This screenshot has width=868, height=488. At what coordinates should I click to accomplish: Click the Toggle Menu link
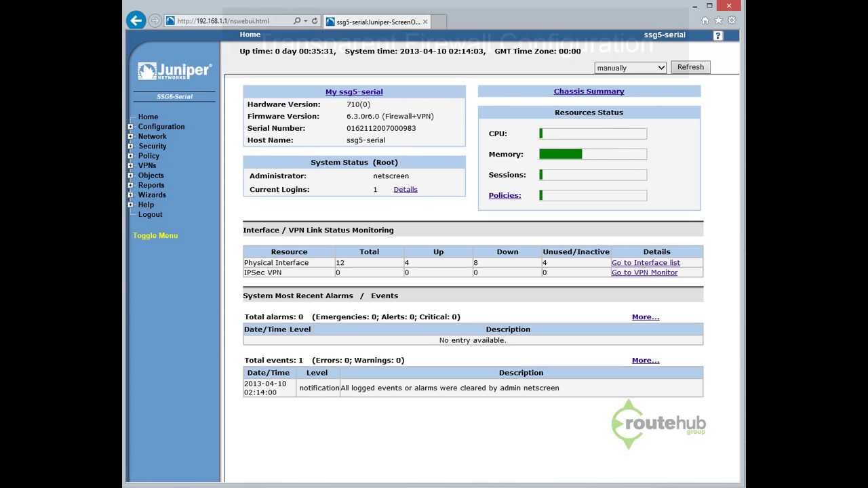[155, 236]
